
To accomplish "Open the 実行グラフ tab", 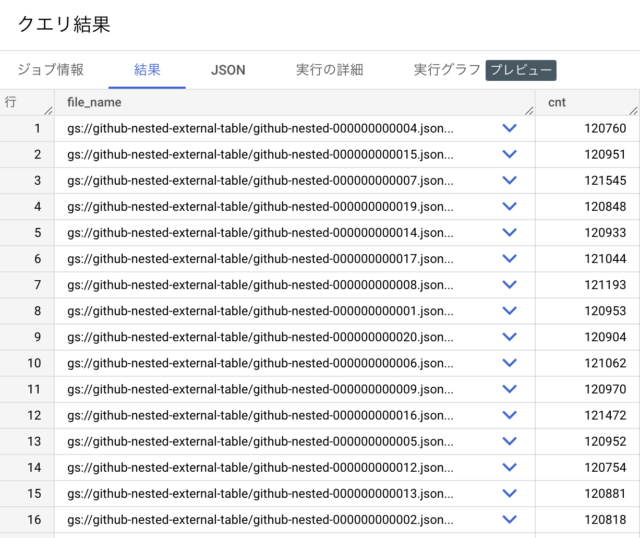I will coord(447,70).
